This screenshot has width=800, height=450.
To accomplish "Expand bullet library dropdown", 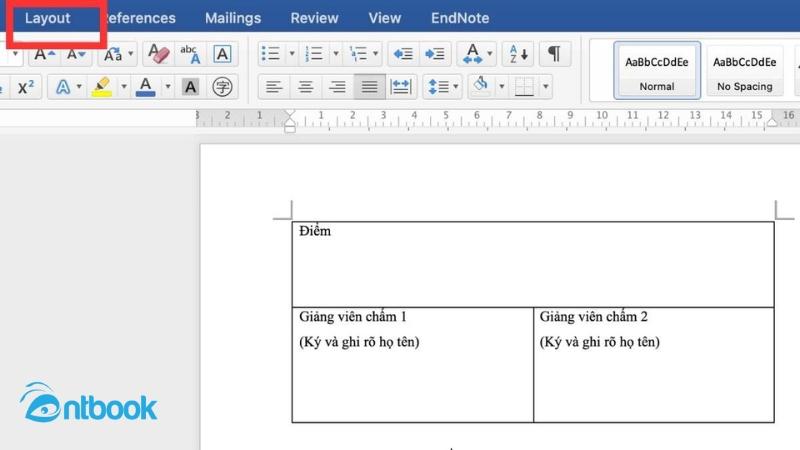I will (x=292, y=54).
